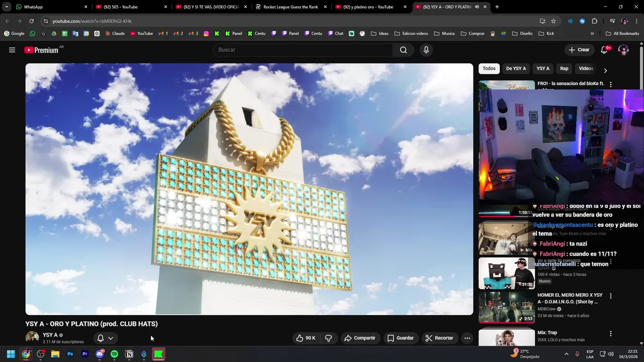This screenshot has width=644, height=362.
Task: Open Chrome extensions puzzle icon
Action: click(594, 21)
